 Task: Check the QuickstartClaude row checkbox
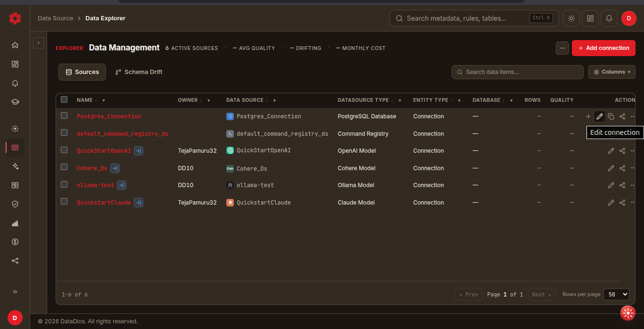(64, 202)
